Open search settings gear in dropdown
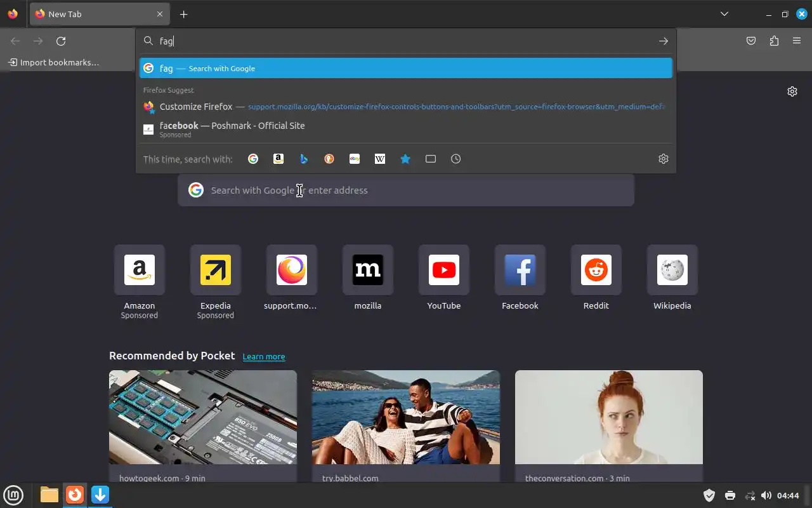This screenshot has height=508, width=812. [x=664, y=159]
